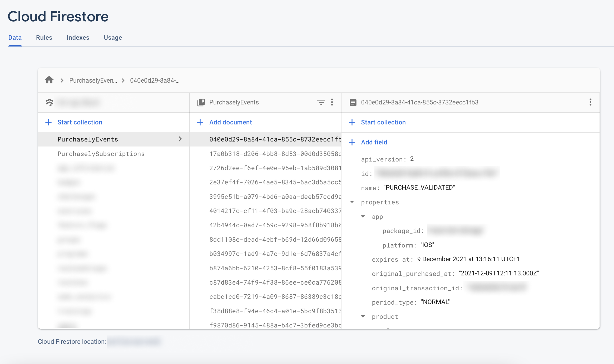Image resolution: width=614 pixels, height=364 pixels.
Task: Open document 17a0b318-d206-4bb8-8d53
Action: (x=265, y=154)
